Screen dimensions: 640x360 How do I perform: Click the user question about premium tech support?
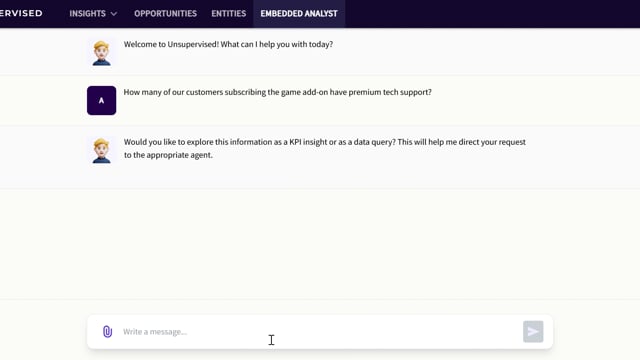click(x=278, y=92)
